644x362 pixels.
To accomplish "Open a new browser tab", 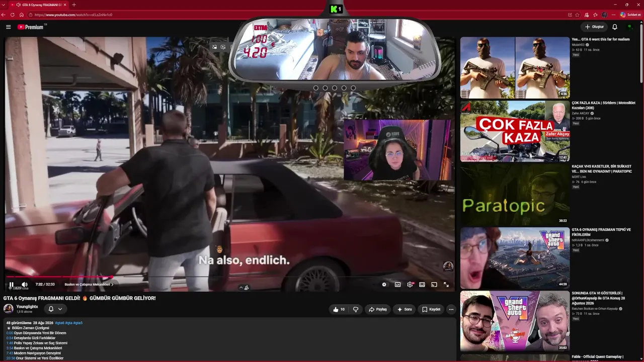I will pos(74,5).
